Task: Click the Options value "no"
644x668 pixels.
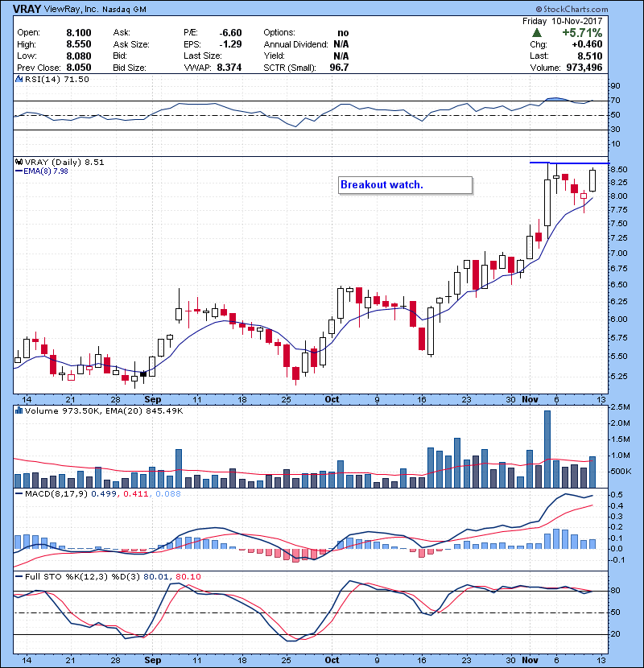Action: pos(343,33)
